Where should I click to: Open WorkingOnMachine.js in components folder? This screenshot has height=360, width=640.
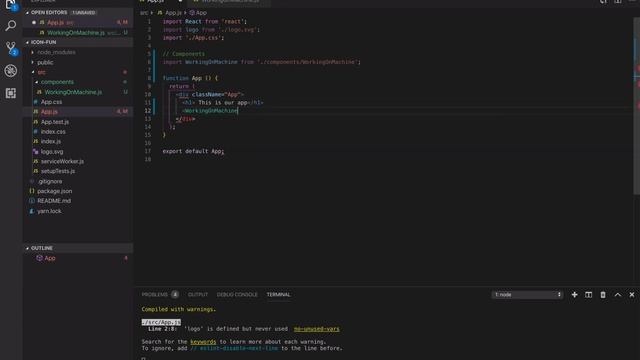73,92
